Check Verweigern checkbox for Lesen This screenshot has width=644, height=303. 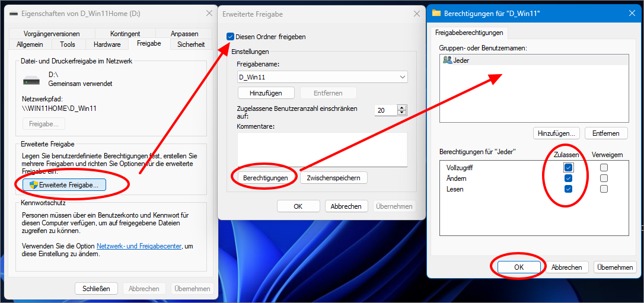point(604,189)
